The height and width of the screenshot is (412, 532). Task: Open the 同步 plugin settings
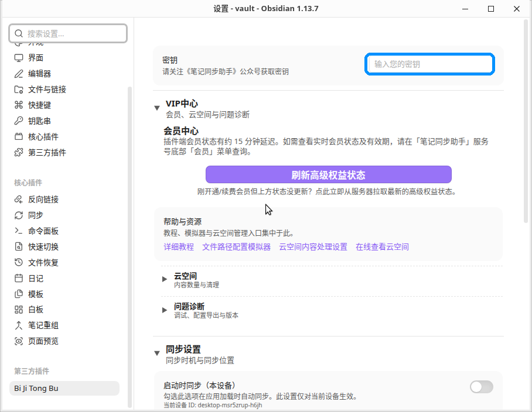tap(64, 215)
